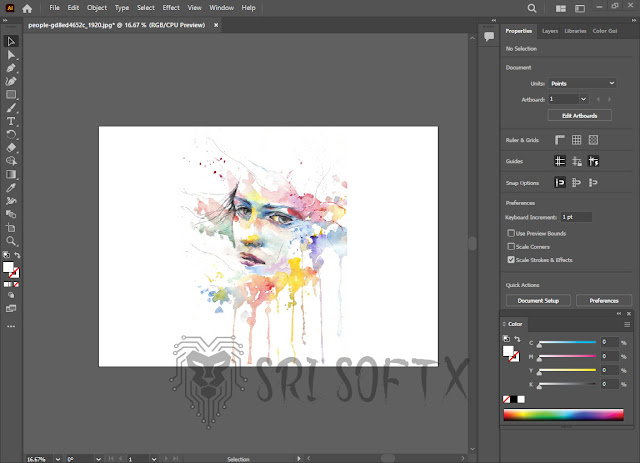Click the Keyboard Increment field
This screenshot has width=640, height=463.
pyautogui.click(x=576, y=217)
